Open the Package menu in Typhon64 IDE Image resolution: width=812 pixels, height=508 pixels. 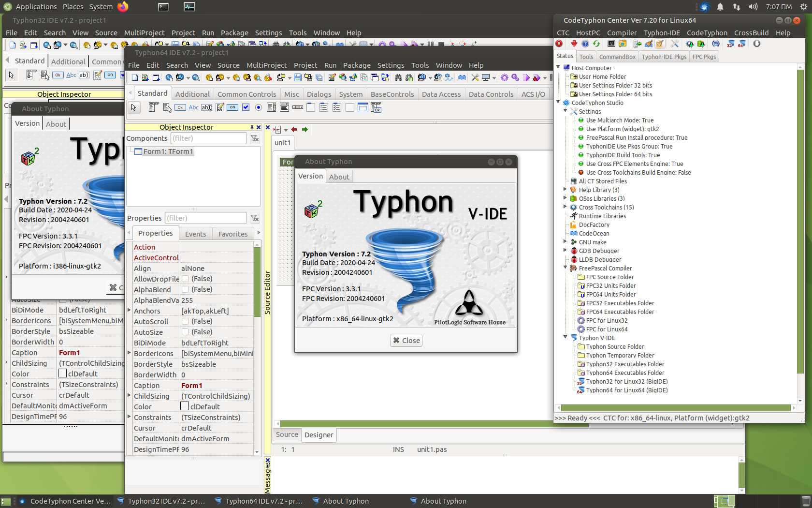pos(357,65)
